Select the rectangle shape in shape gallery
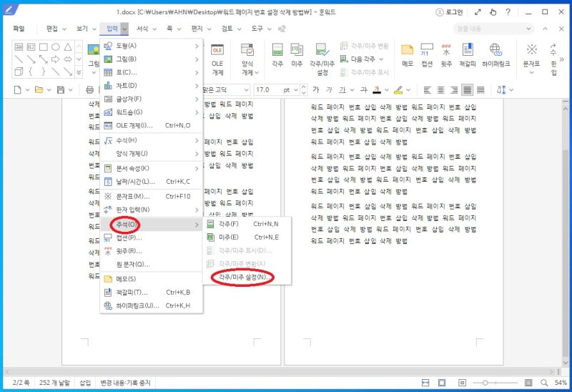This screenshot has width=572, height=392. [44, 46]
